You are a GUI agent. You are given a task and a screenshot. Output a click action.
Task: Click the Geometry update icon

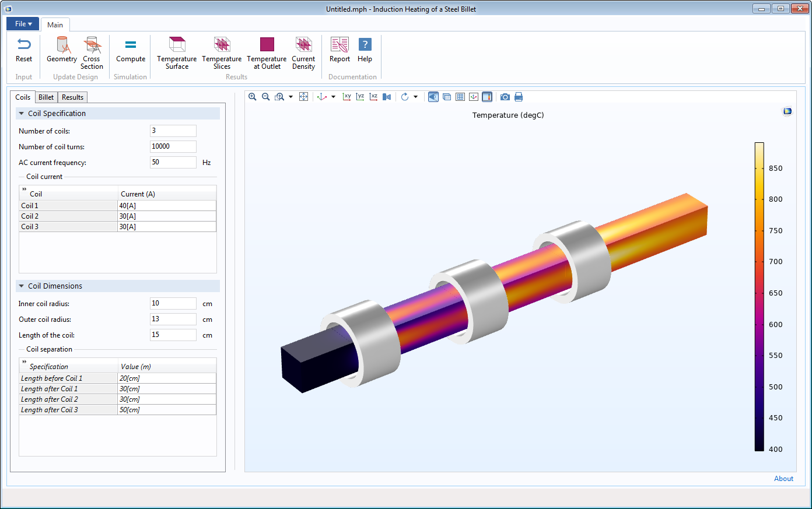(61, 51)
